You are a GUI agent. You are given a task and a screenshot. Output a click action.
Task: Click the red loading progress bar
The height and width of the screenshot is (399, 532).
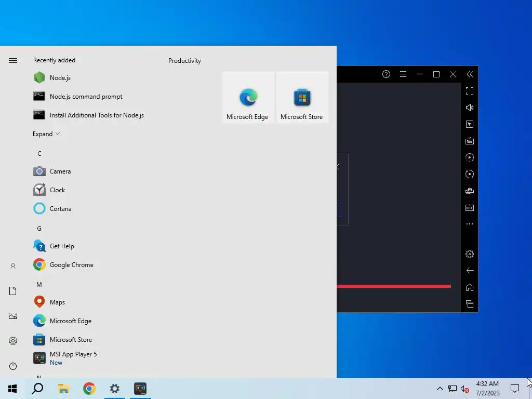click(394, 286)
